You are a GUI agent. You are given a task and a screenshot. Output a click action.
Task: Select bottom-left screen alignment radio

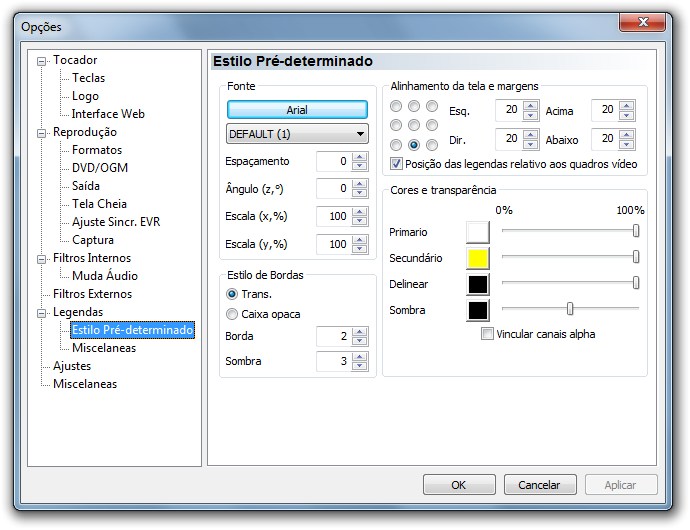click(396, 145)
